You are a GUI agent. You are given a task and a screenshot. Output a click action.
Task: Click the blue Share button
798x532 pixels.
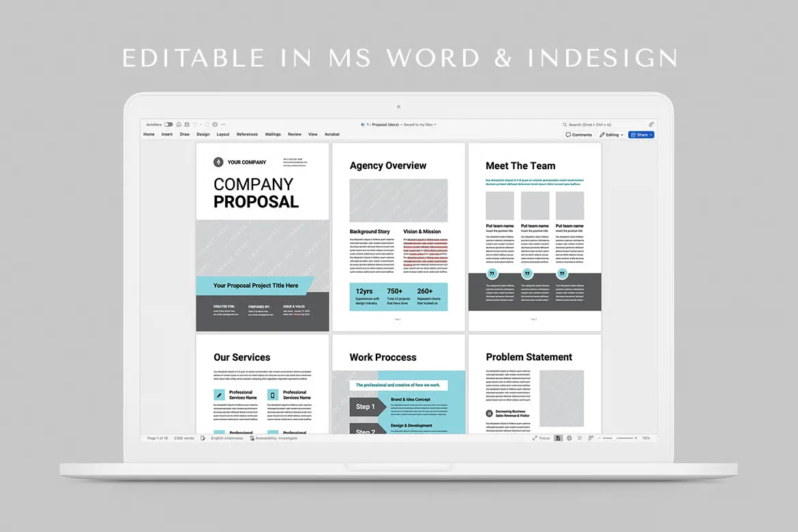[x=641, y=135]
